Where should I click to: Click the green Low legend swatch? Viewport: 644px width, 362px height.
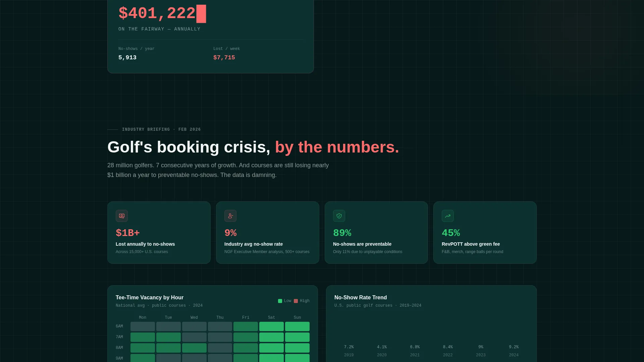pos(280,301)
